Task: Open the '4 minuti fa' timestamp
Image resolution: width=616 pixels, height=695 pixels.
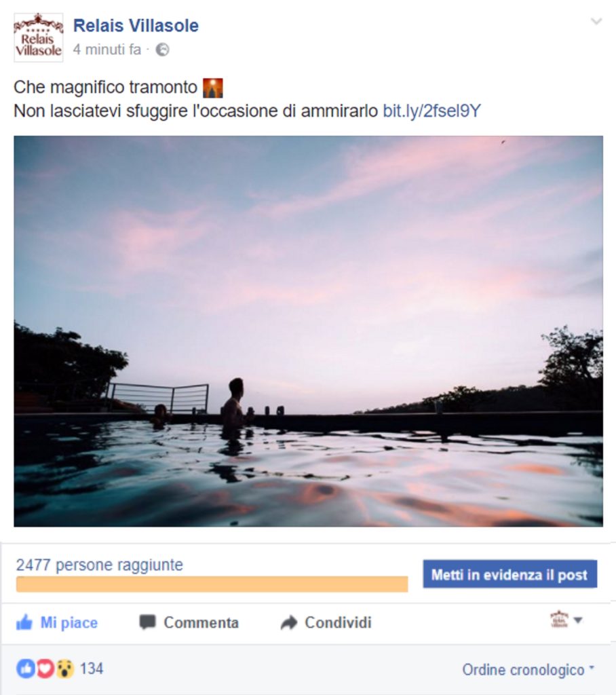Action: point(107,50)
